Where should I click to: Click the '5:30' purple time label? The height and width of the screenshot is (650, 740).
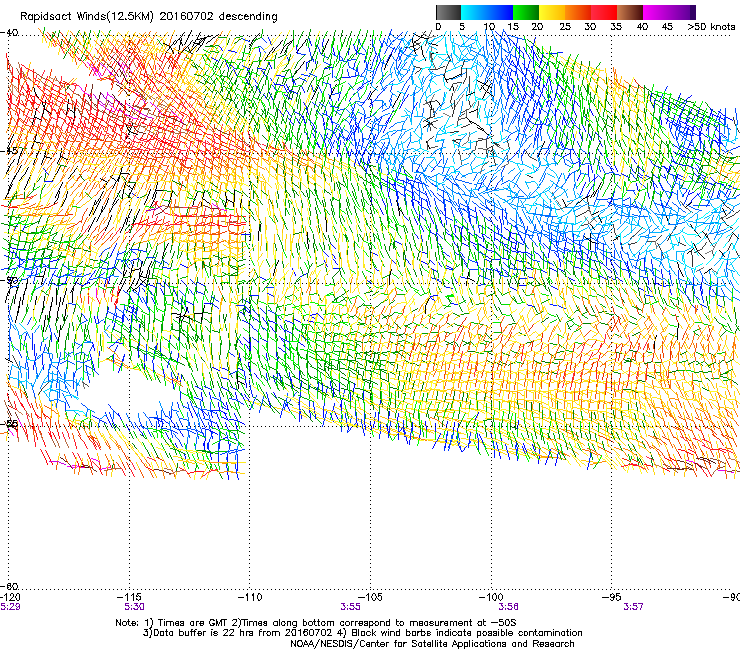[x=135, y=607]
